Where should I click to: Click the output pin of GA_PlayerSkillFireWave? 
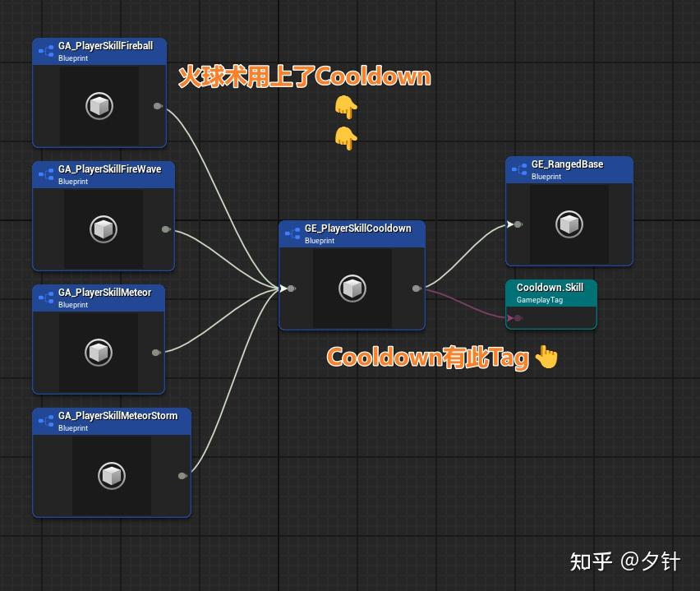pos(166,229)
